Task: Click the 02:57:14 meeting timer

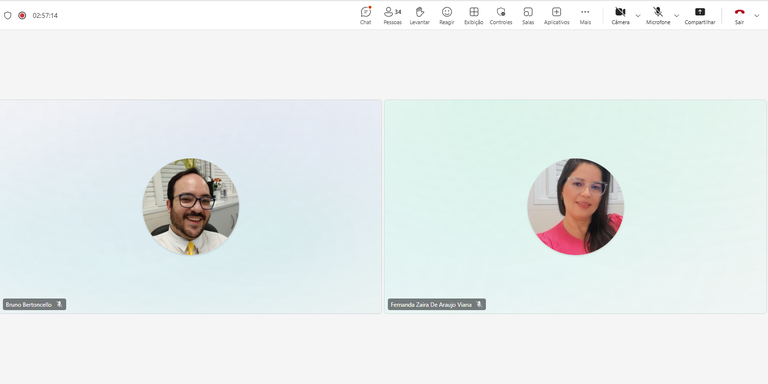Action: coord(45,15)
